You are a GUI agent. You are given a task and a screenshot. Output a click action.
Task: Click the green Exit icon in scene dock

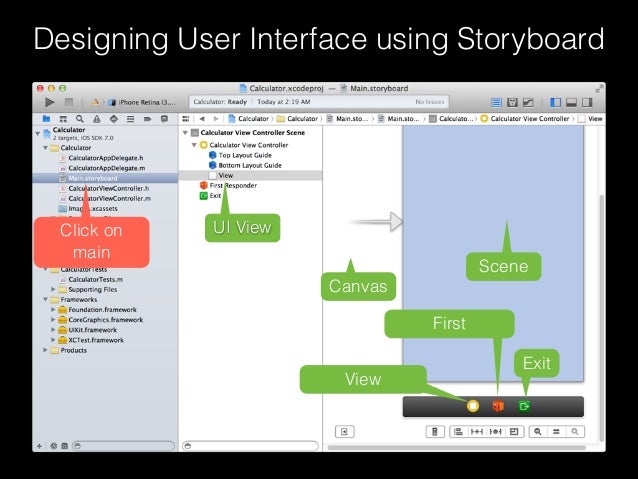pyautogui.click(x=524, y=406)
